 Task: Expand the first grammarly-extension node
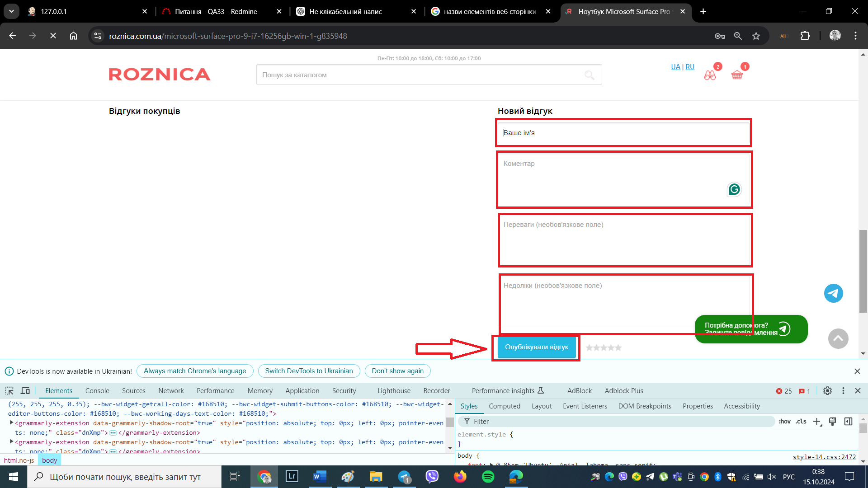tap(11, 423)
